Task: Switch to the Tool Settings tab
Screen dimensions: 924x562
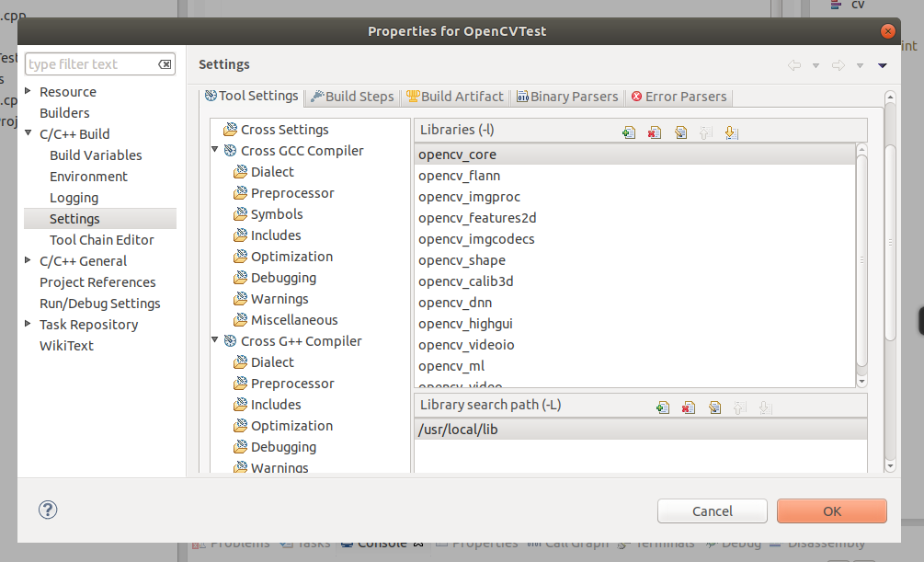Action: pyautogui.click(x=252, y=97)
